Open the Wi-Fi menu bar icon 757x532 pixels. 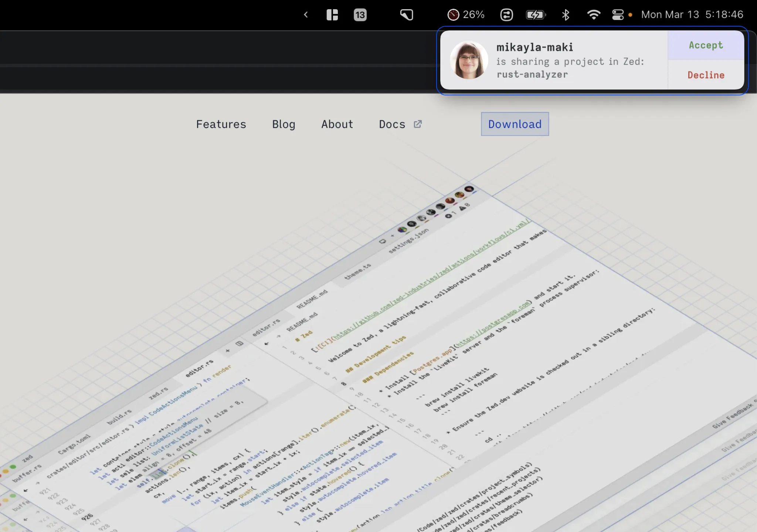593,15
